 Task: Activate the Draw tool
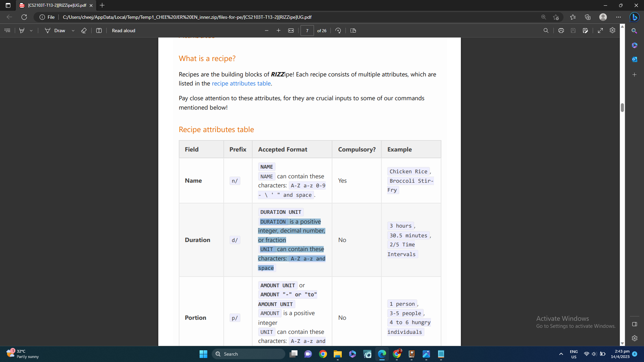(55, 31)
